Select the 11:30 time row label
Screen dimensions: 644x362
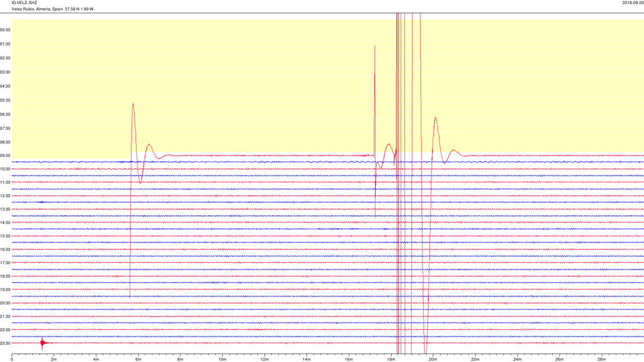(x=5, y=182)
